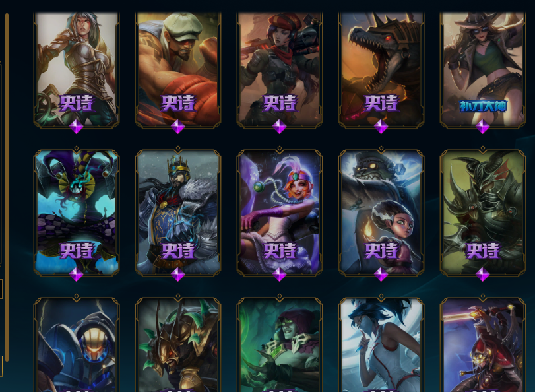Image resolution: width=535 pixels, height=392 pixels.
Task: Select gem beneath crowned king skin card
Action: point(177,275)
